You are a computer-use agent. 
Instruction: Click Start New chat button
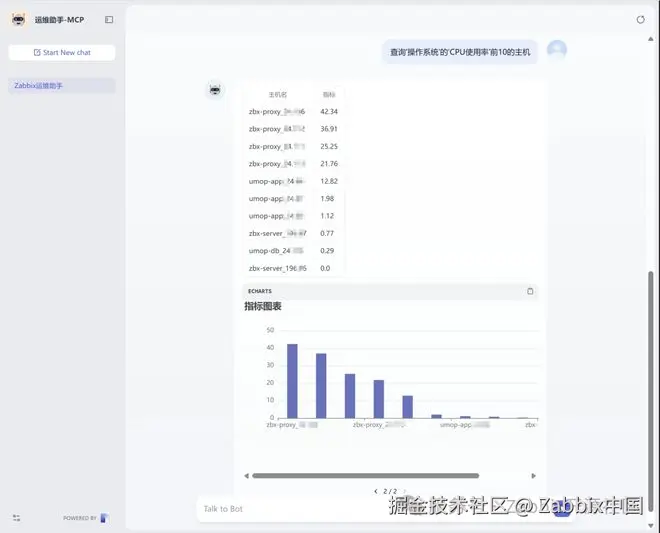click(x=62, y=53)
